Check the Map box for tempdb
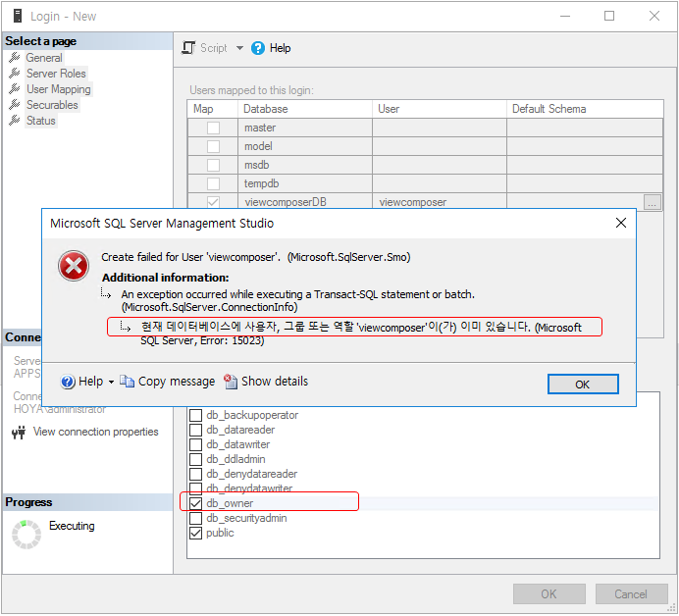Screen dimensions: 679x616 coord(213,183)
